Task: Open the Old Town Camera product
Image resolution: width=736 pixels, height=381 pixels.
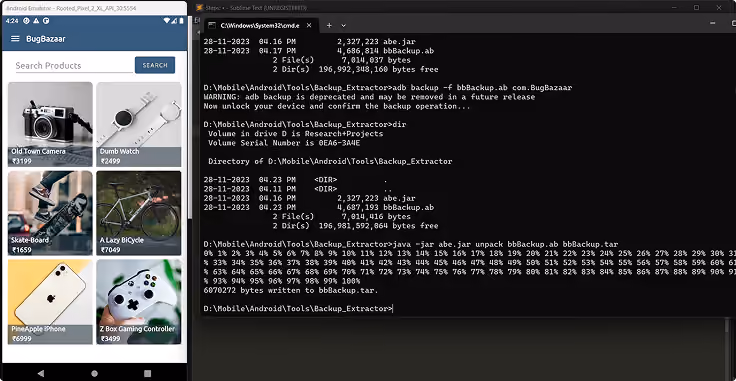Action: coord(50,124)
